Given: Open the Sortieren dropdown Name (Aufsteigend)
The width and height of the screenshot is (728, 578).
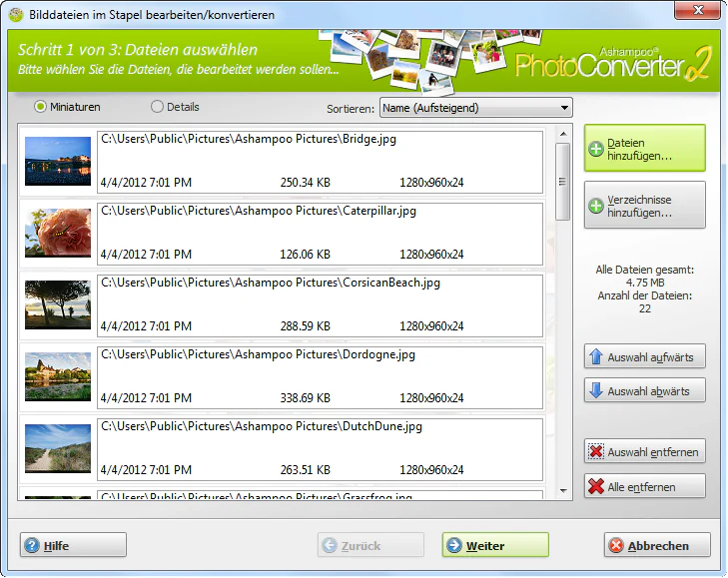Looking at the screenshot, I should [x=476, y=108].
